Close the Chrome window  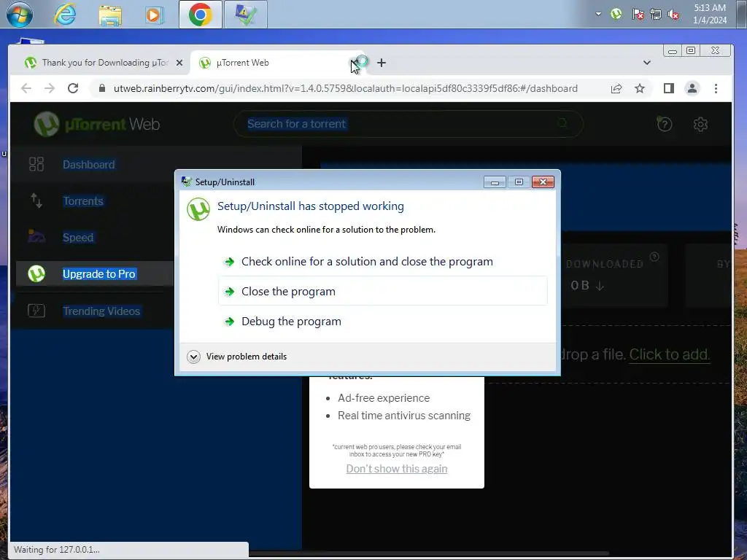coord(715,50)
